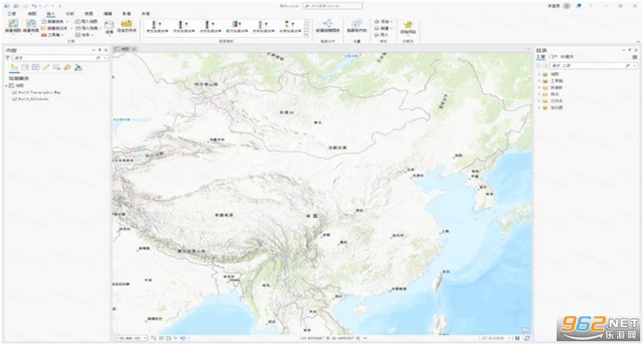Toggle World Hillshade layer visibility
This screenshot has width=644, height=345.
pyautogui.click(x=15, y=99)
